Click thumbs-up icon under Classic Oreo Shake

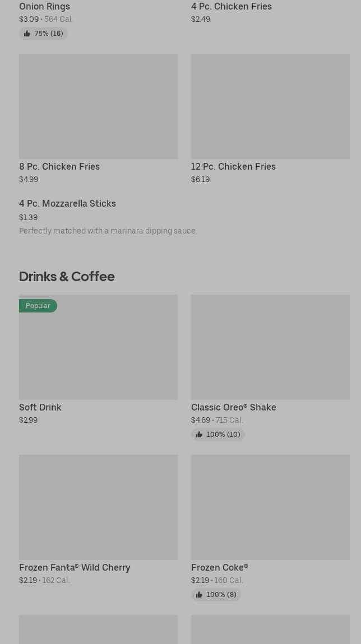[x=199, y=435]
